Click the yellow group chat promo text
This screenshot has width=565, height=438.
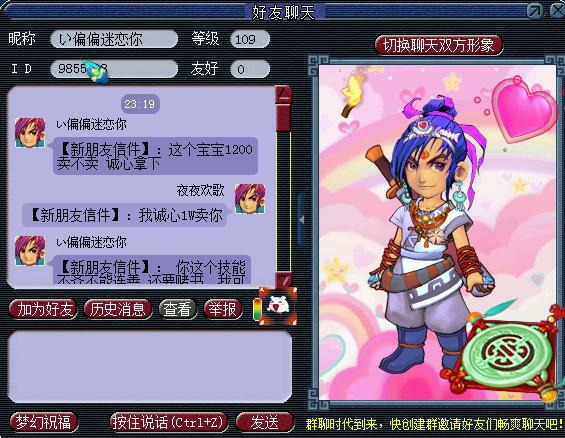(x=434, y=424)
